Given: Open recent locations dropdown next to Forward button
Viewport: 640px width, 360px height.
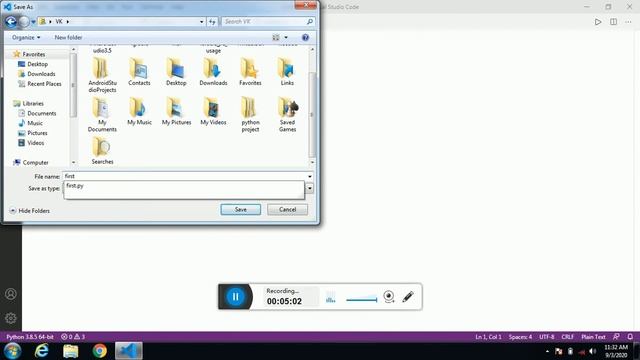Looking at the screenshot, I should (x=33, y=22).
